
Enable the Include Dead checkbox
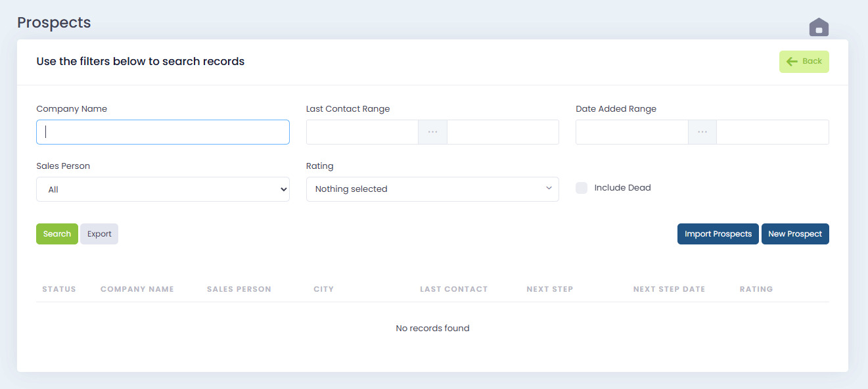(x=582, y=188)
